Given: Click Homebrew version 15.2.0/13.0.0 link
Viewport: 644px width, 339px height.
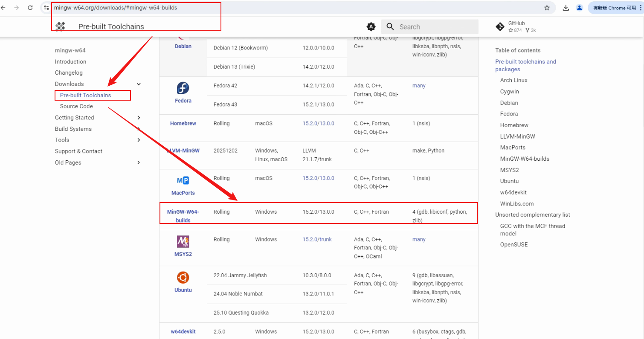Looking at the screenshot, I should pyautogui.click(x=318, y=123).
